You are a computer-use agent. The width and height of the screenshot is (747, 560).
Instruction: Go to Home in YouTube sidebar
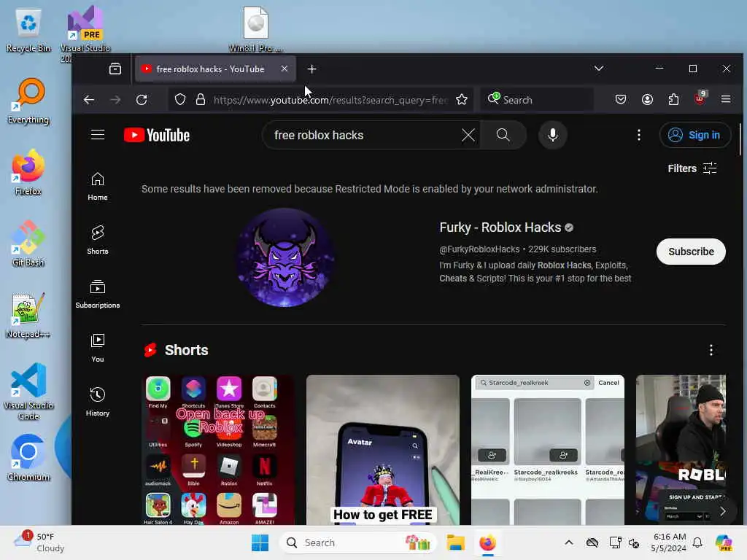98,186
